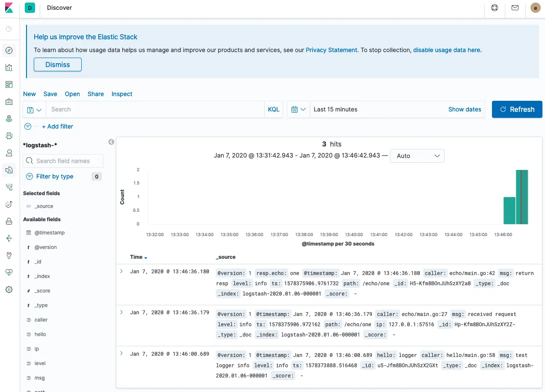Open the Recently viewed clock icon
545x392 pixels.
(x=9, y=29)
